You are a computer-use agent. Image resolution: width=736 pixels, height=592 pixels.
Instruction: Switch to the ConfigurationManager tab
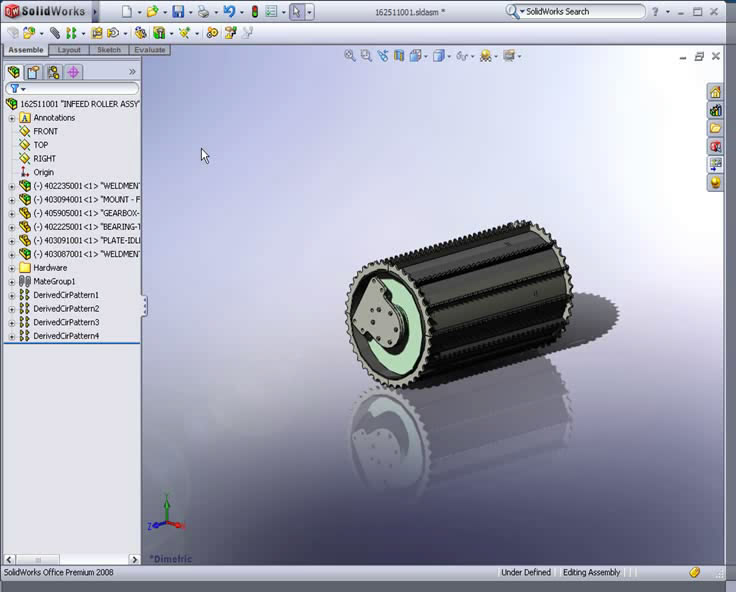click(x=54, y=72)
